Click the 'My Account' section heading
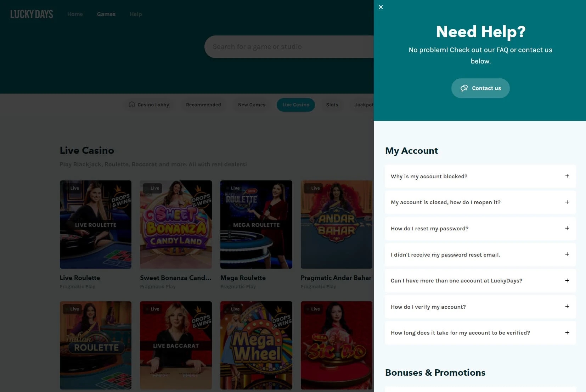This screenshot has height=392, width=586. tap(411, 151)
